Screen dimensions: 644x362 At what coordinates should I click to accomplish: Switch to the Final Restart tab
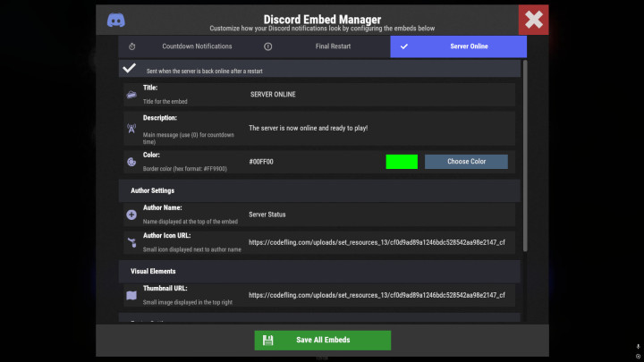point(322,46)
